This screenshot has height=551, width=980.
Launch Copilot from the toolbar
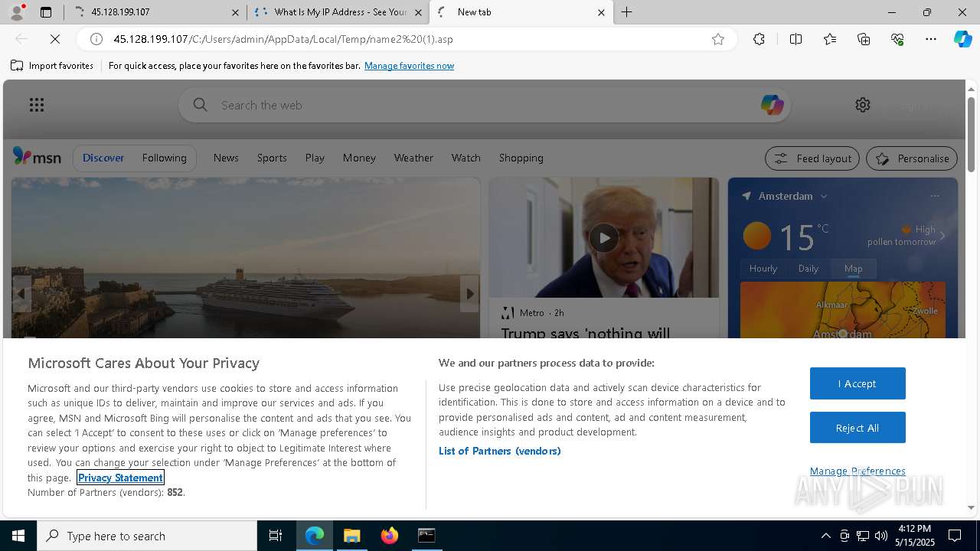tap(962, 39)
